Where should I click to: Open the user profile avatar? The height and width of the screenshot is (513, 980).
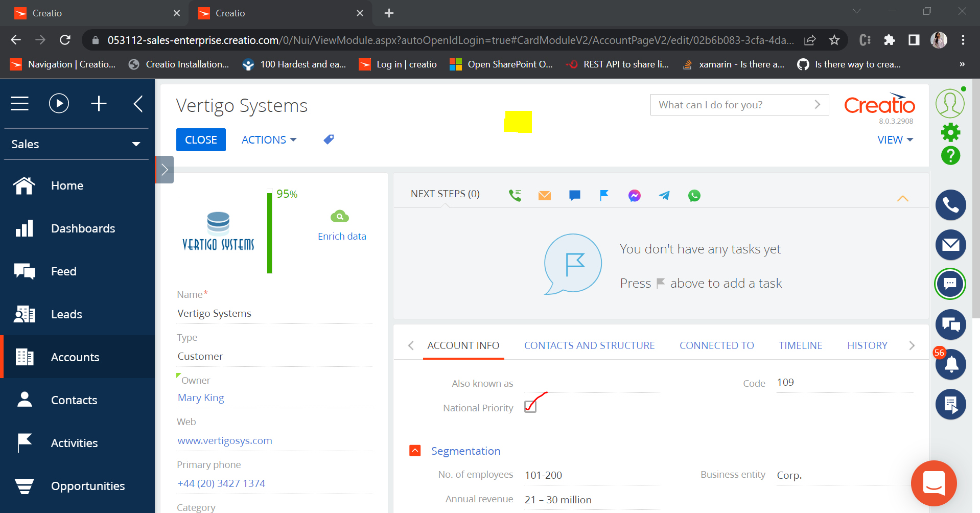click(x=950, y=103)
